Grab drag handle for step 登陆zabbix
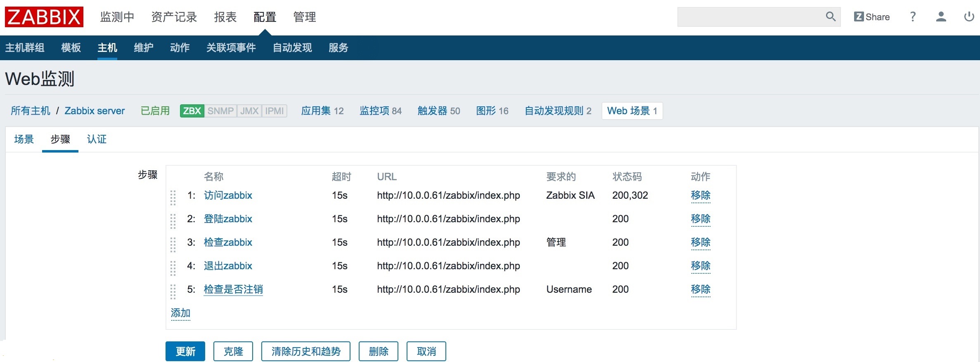This screenshot has height=362, width=980. click(x=173, y=221)
